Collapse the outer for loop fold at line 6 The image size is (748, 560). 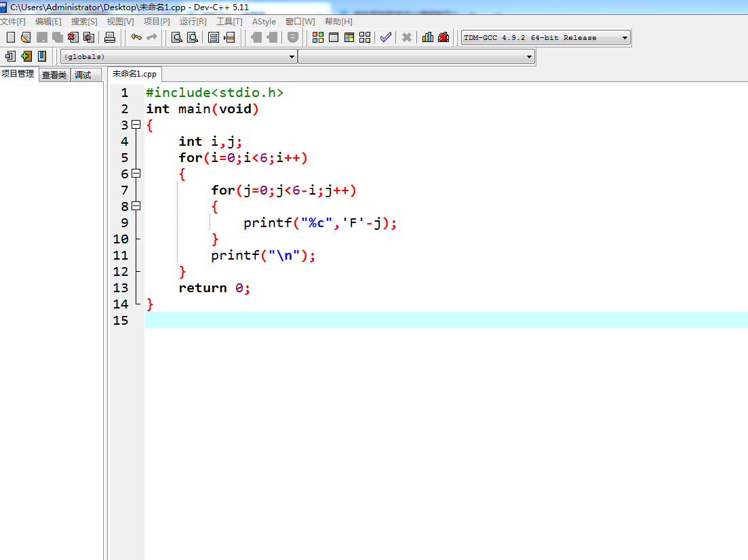(136, 173)
